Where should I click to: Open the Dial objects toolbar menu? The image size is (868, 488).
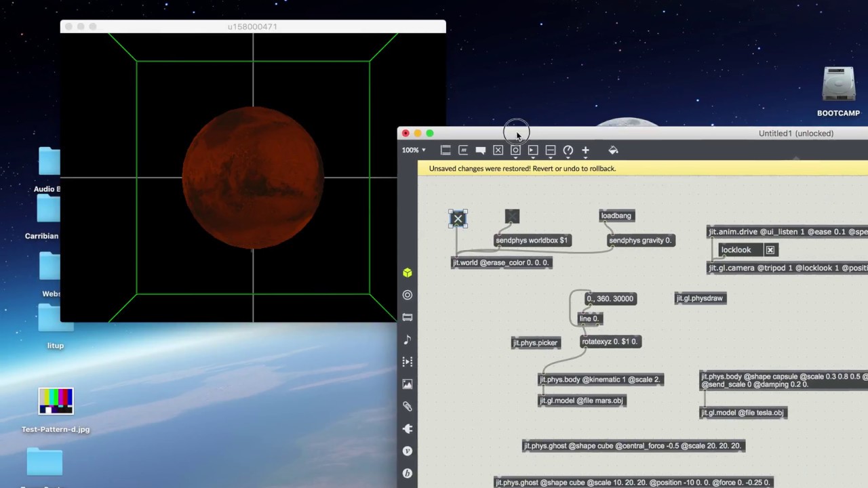click(568, 150)
